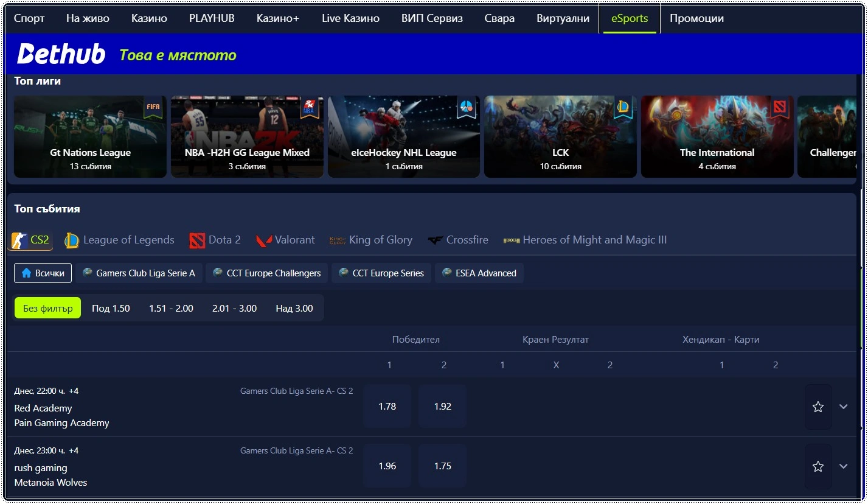Open Виртуални sports section
This screenshot has width=868, height=504.
(x=563, y=18)
